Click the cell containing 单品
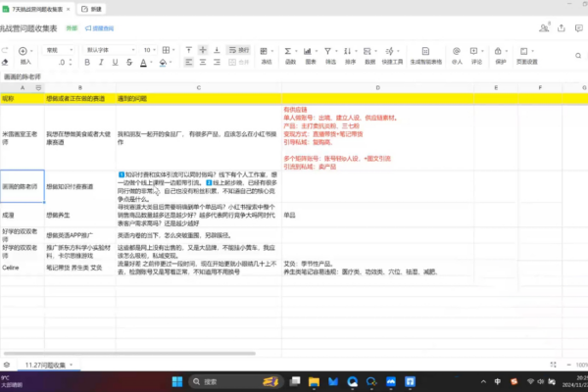The height and width of the screenshot is (392, 588). [x=377, y=215]
